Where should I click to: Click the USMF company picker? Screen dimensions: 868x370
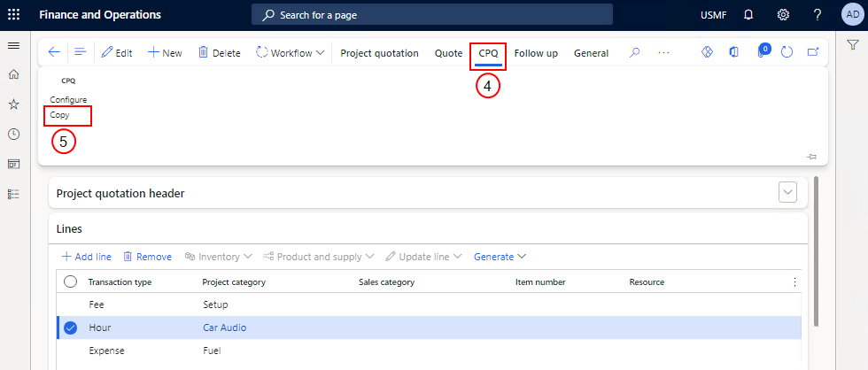tap(713, 15)
